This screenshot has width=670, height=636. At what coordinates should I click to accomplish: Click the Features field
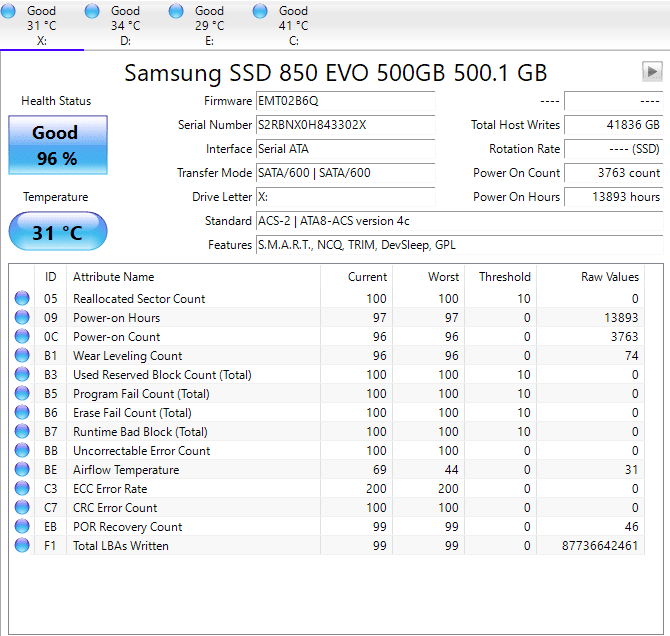tap(459, 245)
